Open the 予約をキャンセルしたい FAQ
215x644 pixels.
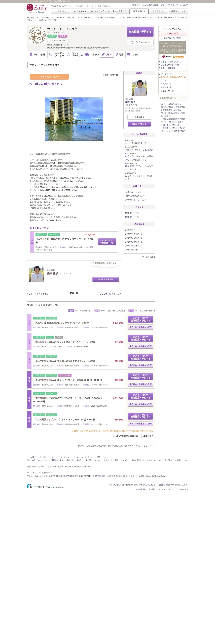point(171,125)
